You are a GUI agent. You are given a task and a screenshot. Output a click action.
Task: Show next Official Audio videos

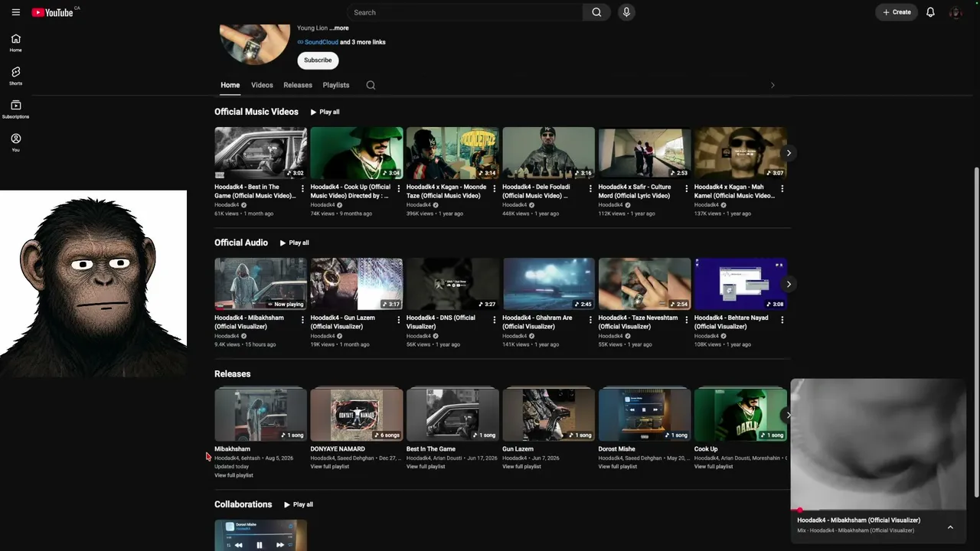click(789, 284)
